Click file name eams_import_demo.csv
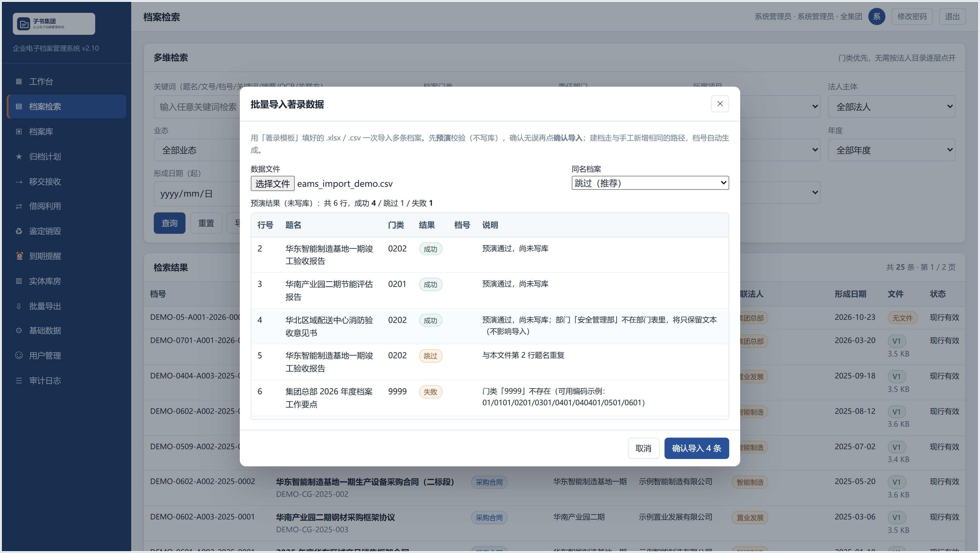The height and width of the screenshot is (553, 980). tap(345, 184)
